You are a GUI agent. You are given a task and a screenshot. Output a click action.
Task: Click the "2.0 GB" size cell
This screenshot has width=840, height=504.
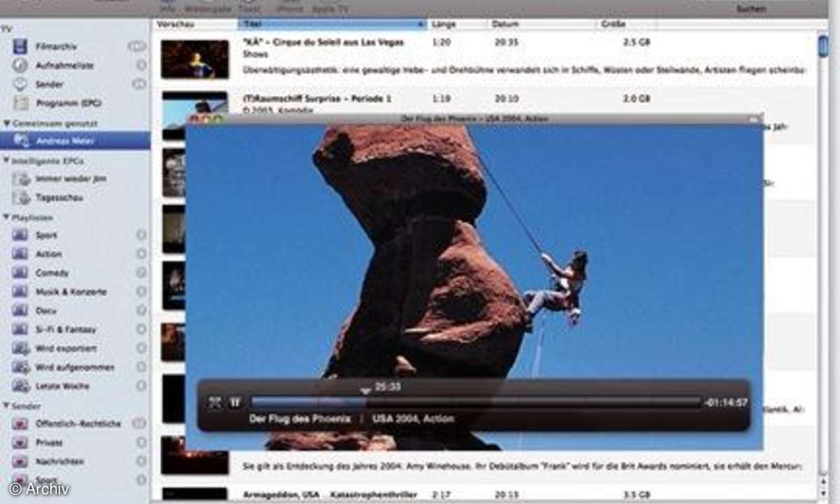[636, 99]
